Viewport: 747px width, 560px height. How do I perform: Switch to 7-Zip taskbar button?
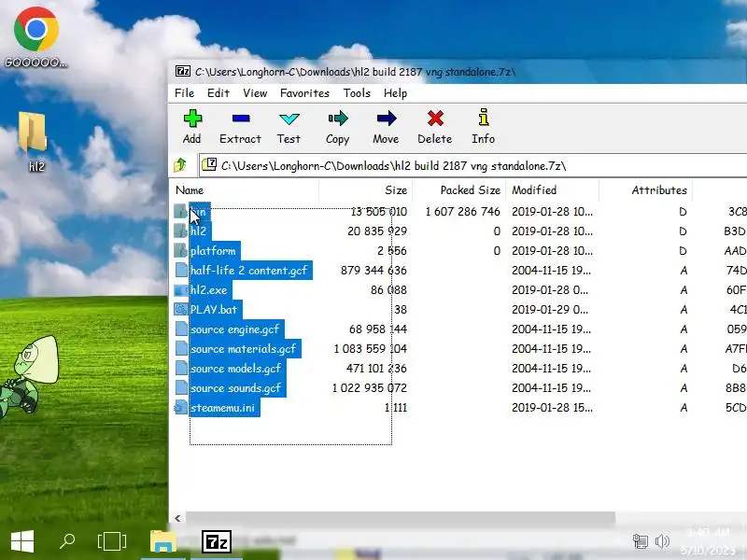[x=217, y=542]
